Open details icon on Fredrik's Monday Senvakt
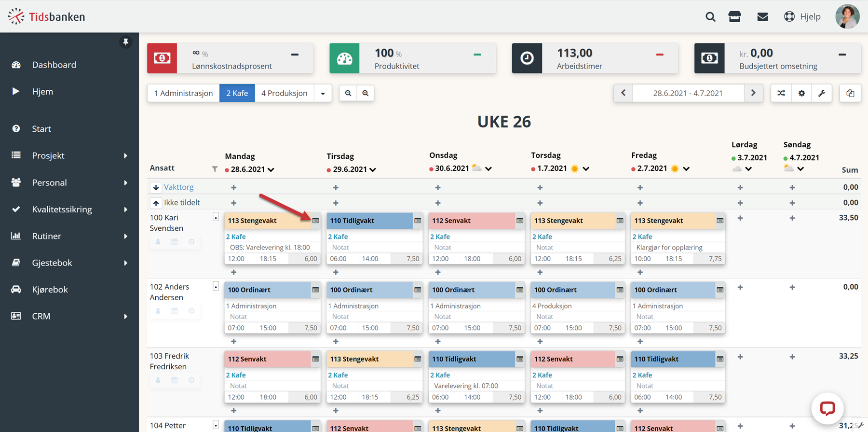The width and height of the screenshot is (868, 432). click(x=315, y=359)
